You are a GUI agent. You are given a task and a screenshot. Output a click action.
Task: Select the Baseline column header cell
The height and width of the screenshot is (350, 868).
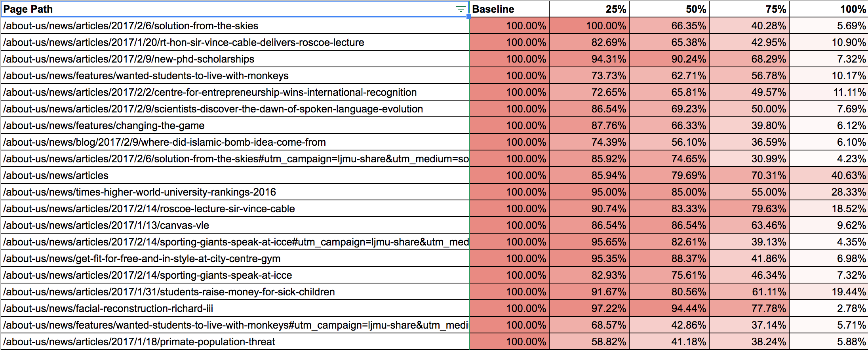pyautogui.click(x=509, y=9)
